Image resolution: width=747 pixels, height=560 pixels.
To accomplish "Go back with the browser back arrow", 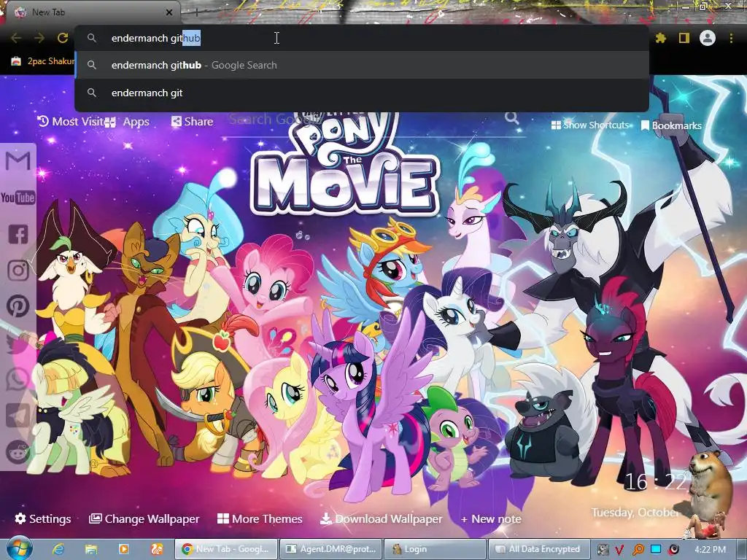I will tap(16, 38).
